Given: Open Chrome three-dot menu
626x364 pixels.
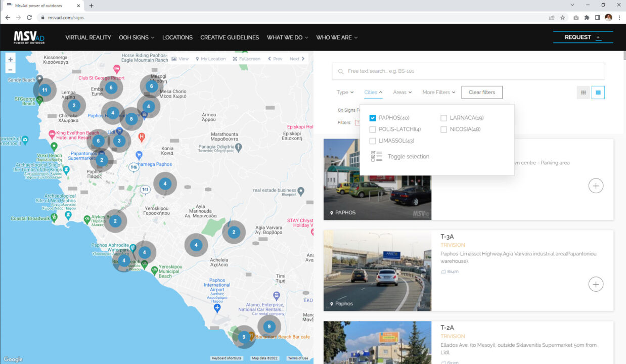Looking at the screenshot, I should (619, 17).
